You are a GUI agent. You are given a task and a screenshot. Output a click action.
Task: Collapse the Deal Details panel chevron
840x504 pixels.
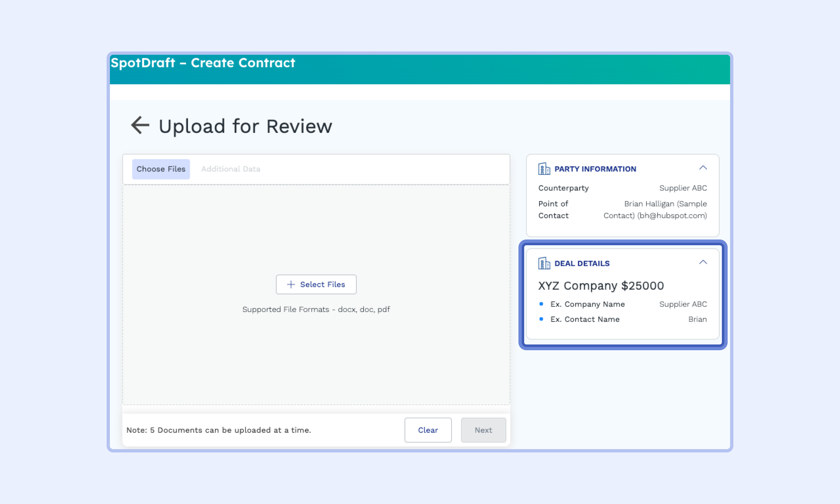coord(703,262)
